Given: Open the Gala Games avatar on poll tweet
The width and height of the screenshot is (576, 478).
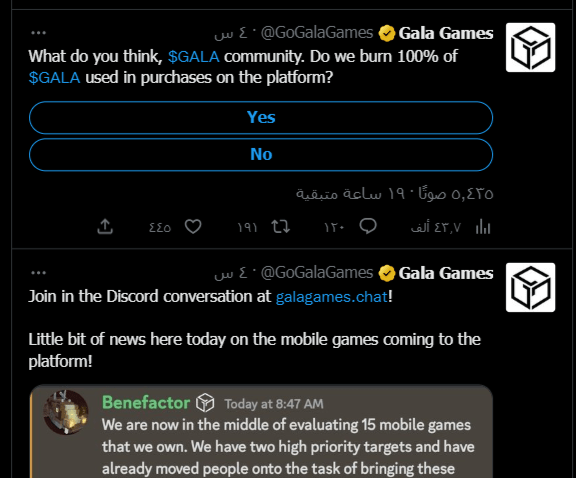Looking at the screenshot, I should tap(530, 47).
